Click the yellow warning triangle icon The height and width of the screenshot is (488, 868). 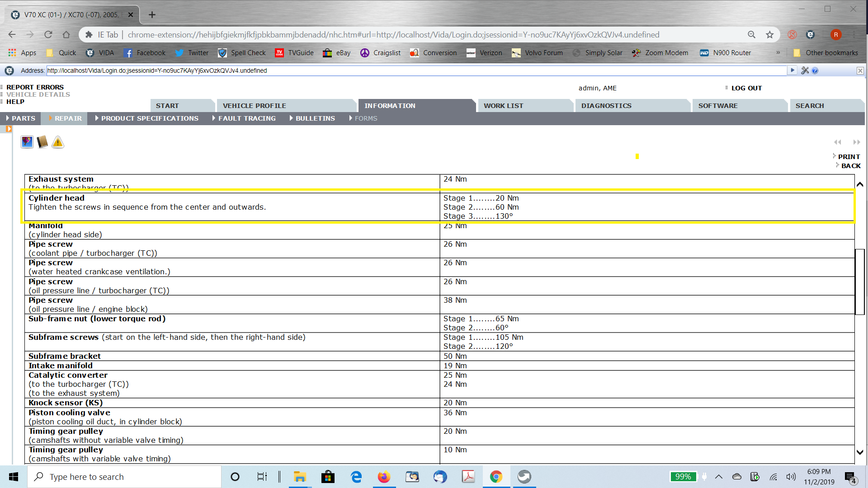[x=58, y=142]
